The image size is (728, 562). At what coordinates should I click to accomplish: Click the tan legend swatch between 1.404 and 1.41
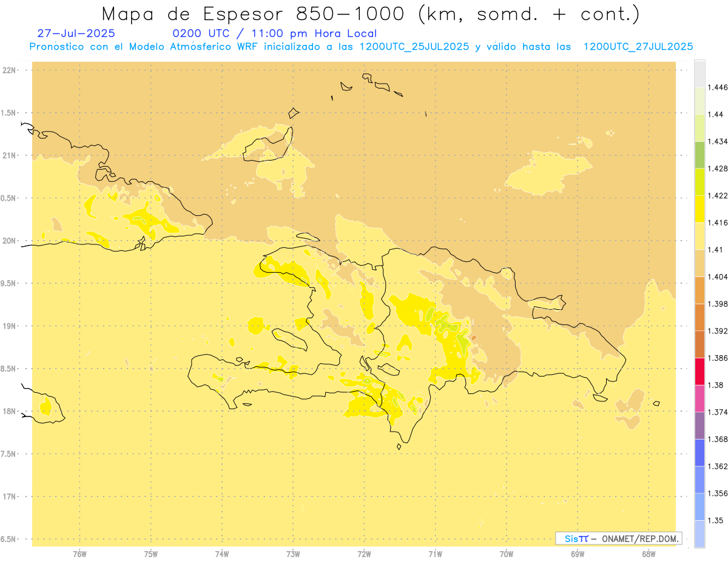coord(699,263)
